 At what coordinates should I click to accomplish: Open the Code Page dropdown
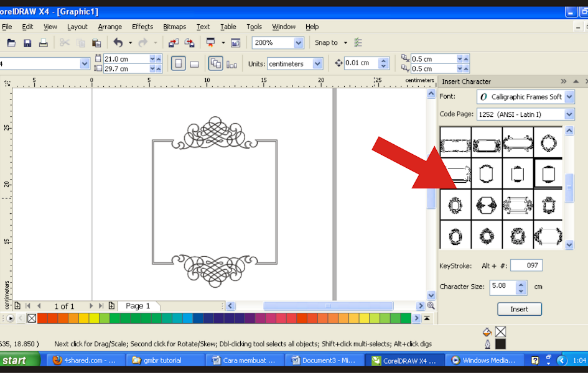569,114
